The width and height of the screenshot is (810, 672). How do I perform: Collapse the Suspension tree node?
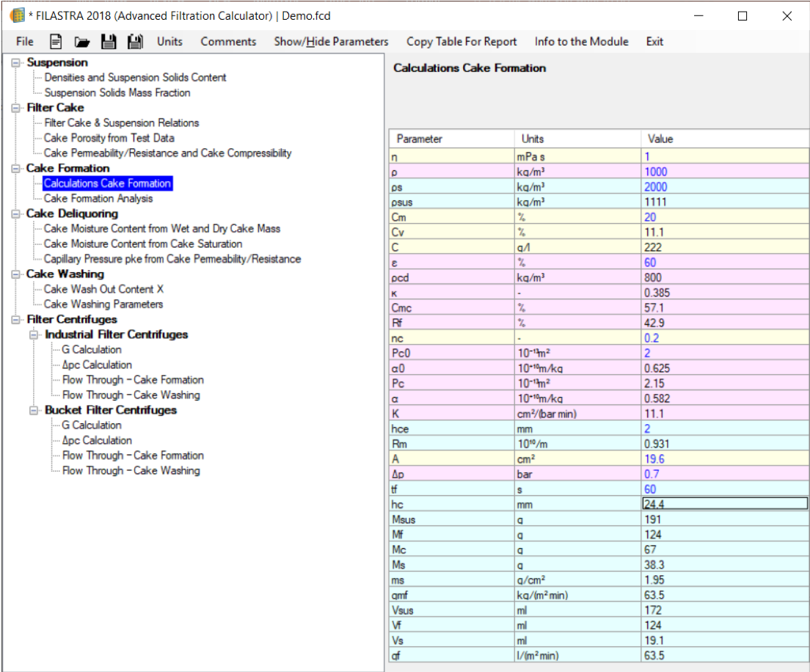click(16, 62)
